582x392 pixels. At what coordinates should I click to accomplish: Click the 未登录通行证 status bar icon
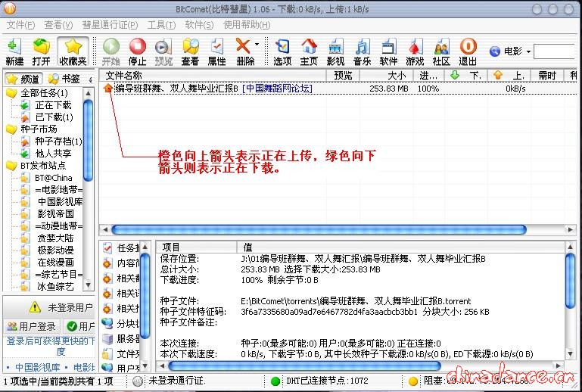click(138, 381)
